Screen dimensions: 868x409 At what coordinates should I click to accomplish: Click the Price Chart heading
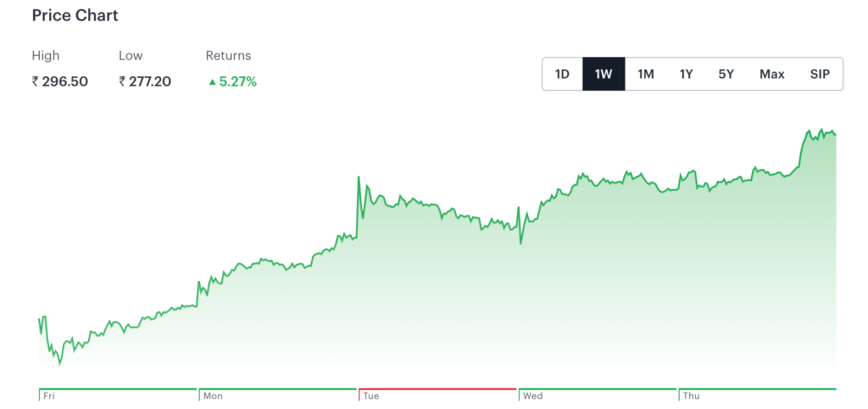pyautogui.click(x=75, y=15)
